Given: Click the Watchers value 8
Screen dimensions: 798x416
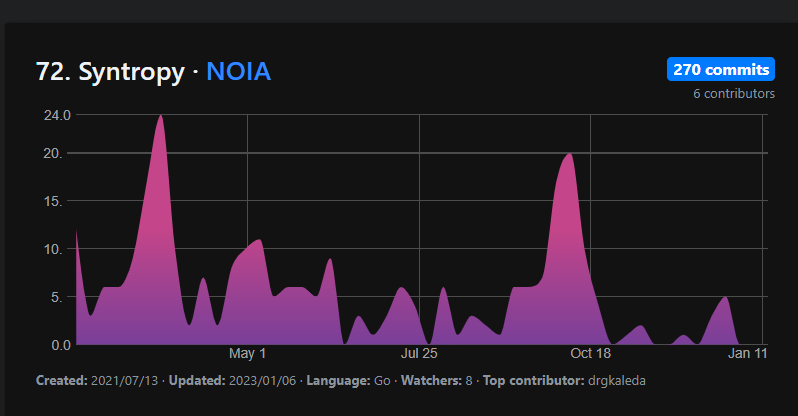Looking at the screenshot, I should [469, 381].
